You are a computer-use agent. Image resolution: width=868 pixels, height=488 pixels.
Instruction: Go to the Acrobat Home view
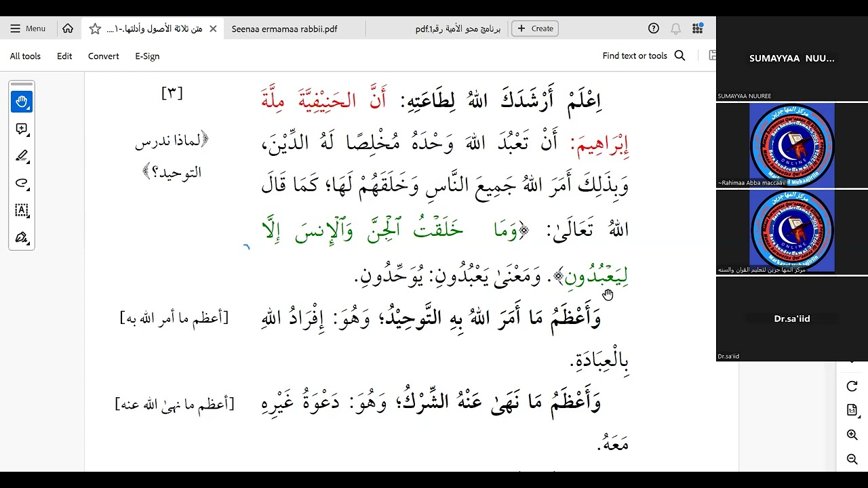point(68,28)
